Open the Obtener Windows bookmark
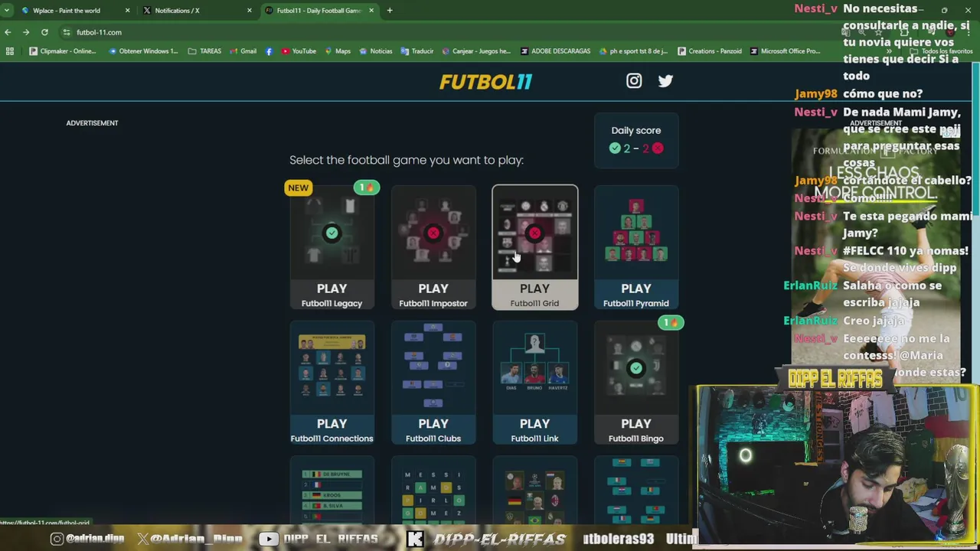 click(x=143, y=51)
